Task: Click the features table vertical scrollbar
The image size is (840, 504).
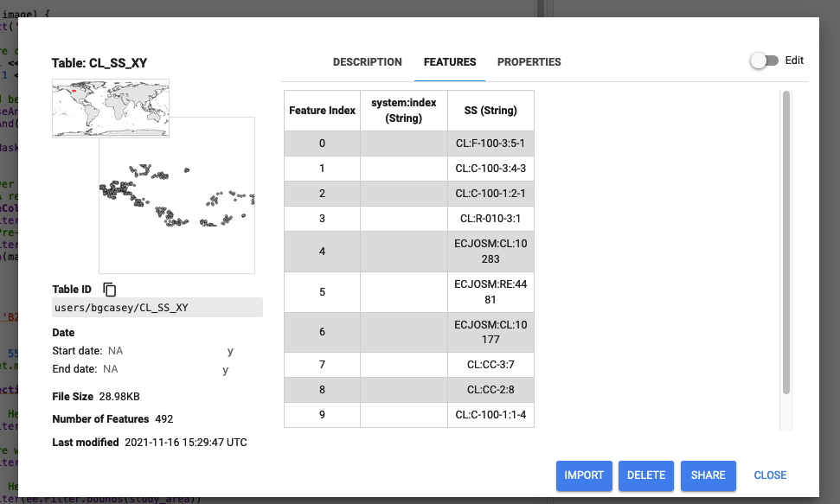Action: pos(786,242)
